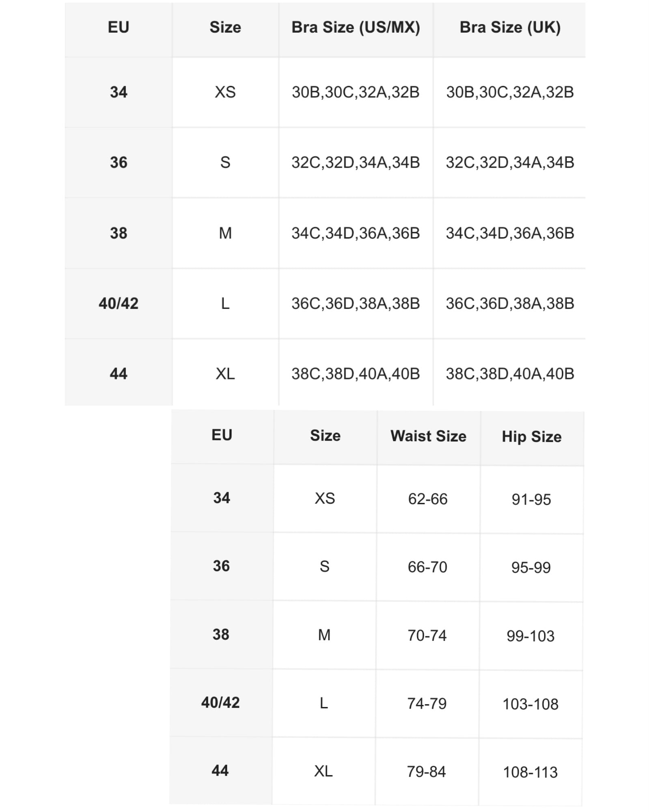Click the "Bra Size (US/MX)" column header
Viewport: 649px width, 812px height.
pyautogui.click(x=356, y=28)
